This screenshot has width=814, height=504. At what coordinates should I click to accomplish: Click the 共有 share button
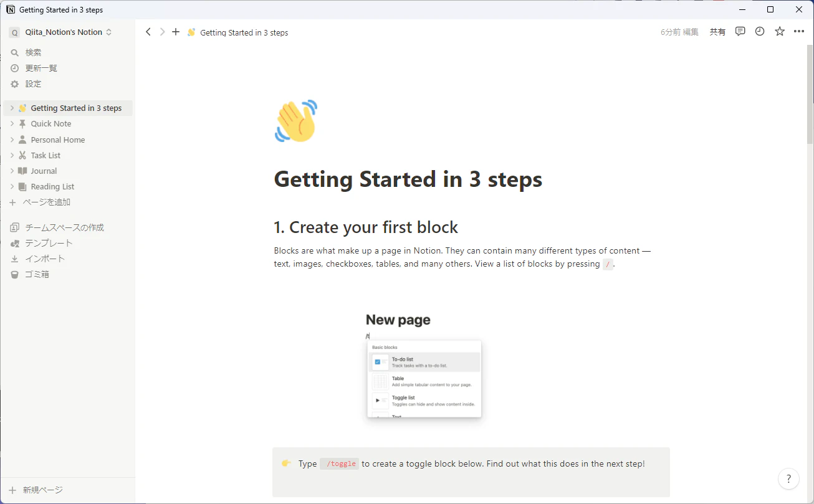click(717, 32)
